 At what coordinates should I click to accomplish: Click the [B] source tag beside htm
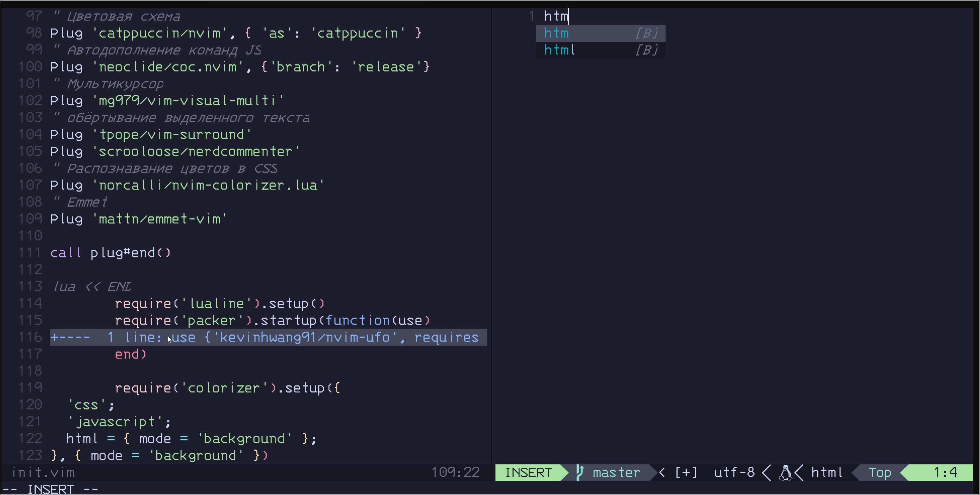[x=647, y=33]
